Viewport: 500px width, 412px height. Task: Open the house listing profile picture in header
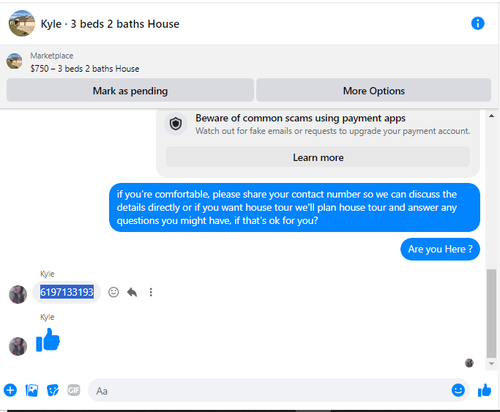22,23
